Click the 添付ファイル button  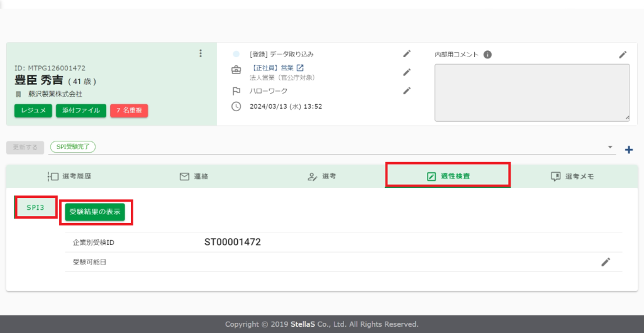(81, 111)
